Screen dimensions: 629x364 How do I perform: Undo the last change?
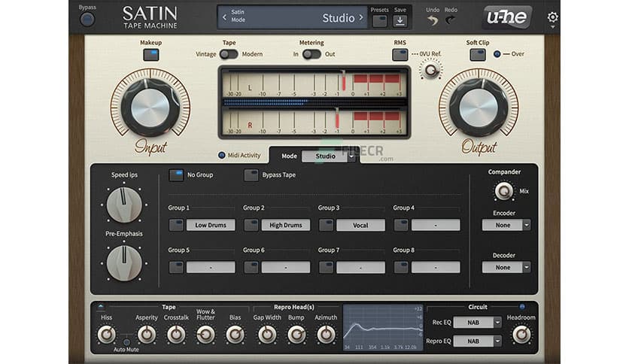(433, 20)
